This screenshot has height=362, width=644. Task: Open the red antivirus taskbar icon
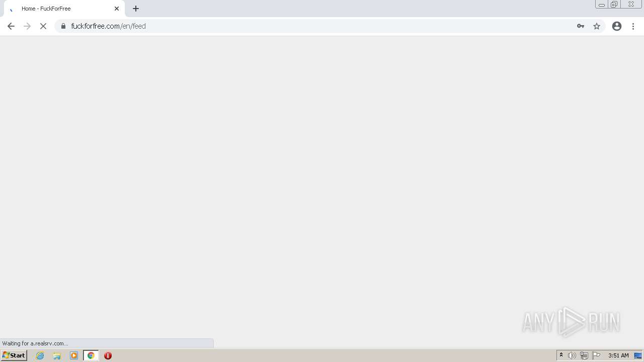point(108,355)
